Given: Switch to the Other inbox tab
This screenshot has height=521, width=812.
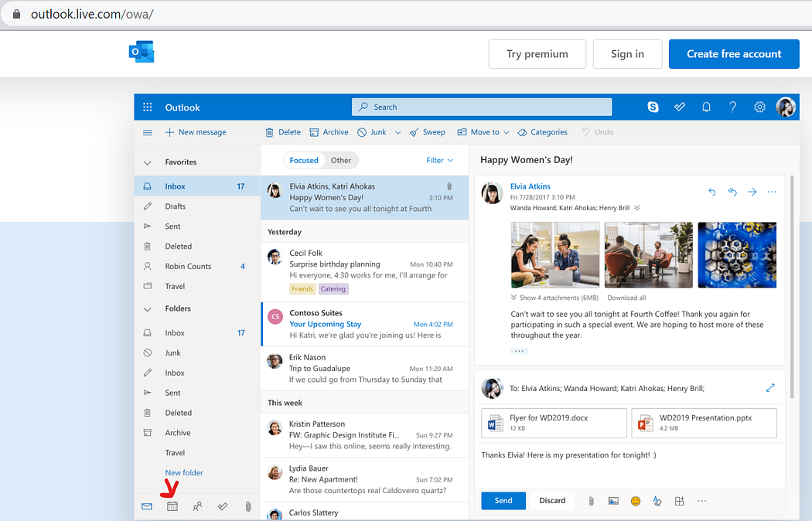Looking at the screenshot, I should click(341, 160).
